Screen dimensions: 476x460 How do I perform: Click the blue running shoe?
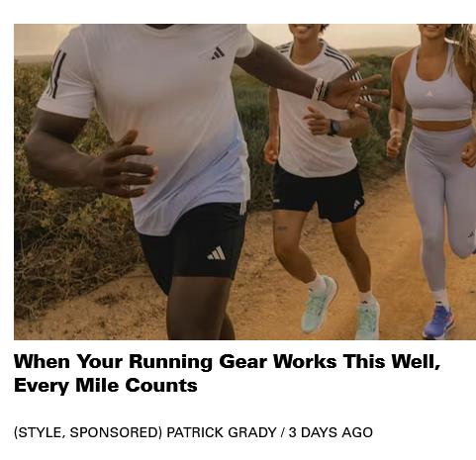pyautogui.click(x=438, y=322)
